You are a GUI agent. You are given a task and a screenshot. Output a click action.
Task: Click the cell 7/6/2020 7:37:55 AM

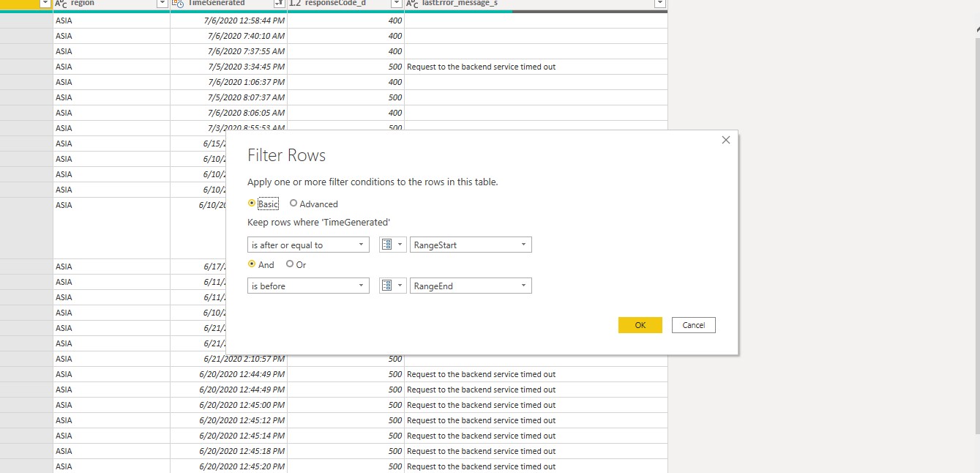tap(228, 51)
